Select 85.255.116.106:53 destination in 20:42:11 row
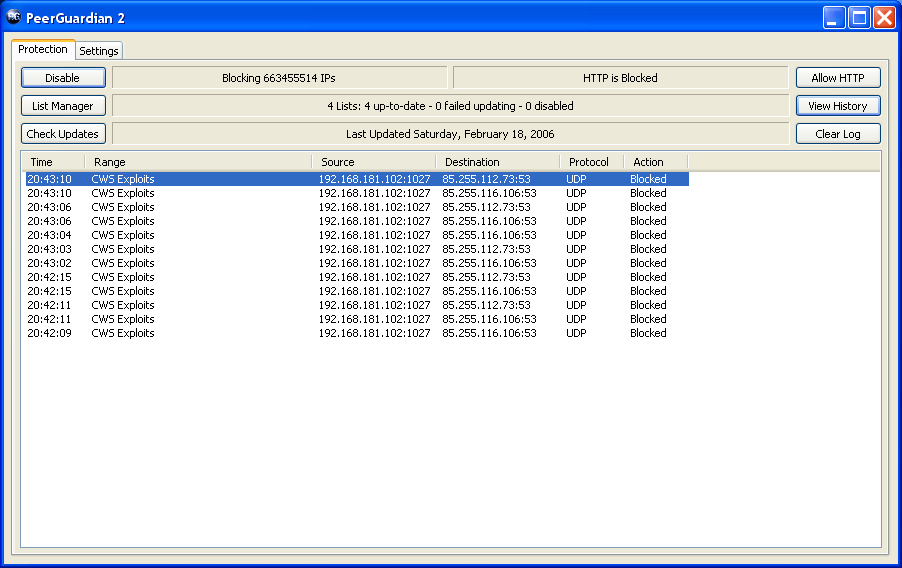This screenshot has height=568, width=902. point(490,319)
